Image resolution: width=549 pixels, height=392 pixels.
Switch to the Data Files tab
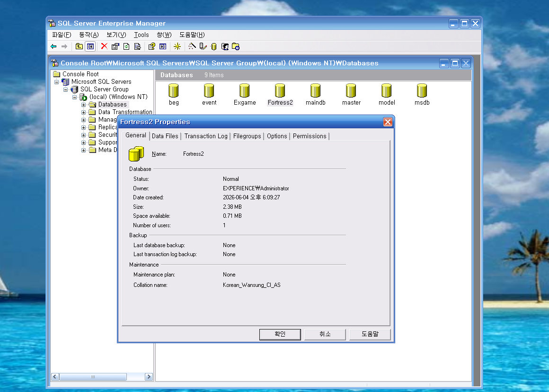point(165,136)
